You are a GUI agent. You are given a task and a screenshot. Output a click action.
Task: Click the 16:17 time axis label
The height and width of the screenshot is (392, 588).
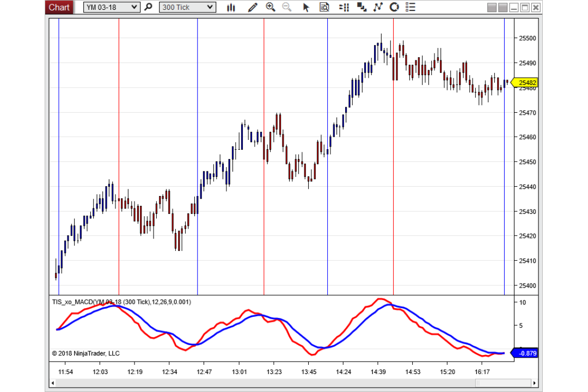pyautogui.click(x=482, y=372)
